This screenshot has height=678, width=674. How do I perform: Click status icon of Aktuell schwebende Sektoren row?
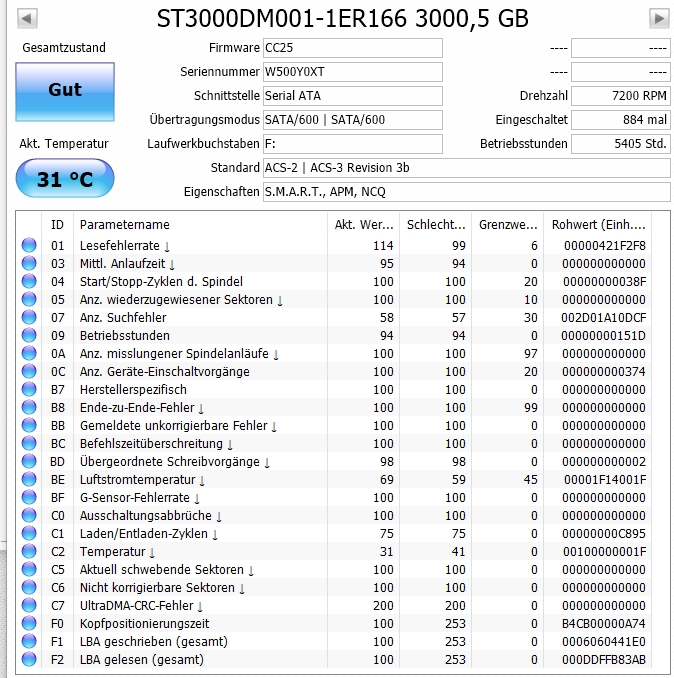(x=29, y=569)
